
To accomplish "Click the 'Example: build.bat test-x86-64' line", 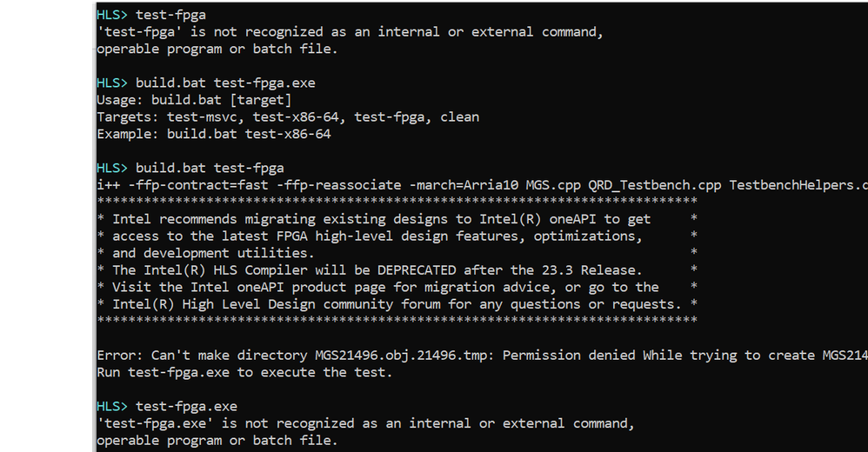I will tap(213, 134).
